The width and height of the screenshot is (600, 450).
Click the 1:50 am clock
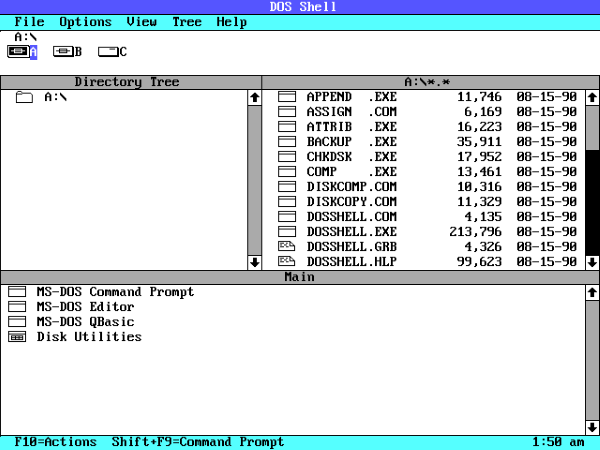click(x=558, y=442)
